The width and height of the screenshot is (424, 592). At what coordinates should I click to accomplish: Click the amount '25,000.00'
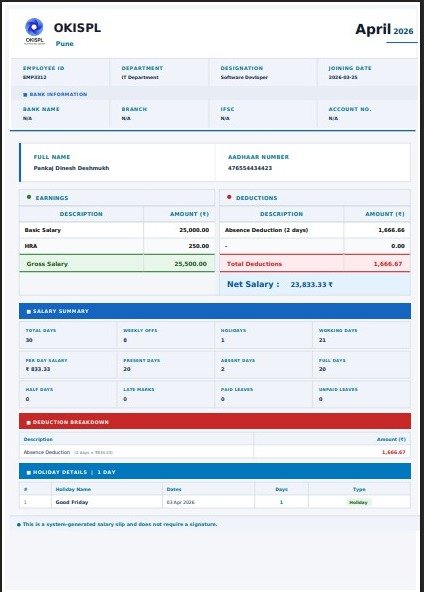click(194, 230)
